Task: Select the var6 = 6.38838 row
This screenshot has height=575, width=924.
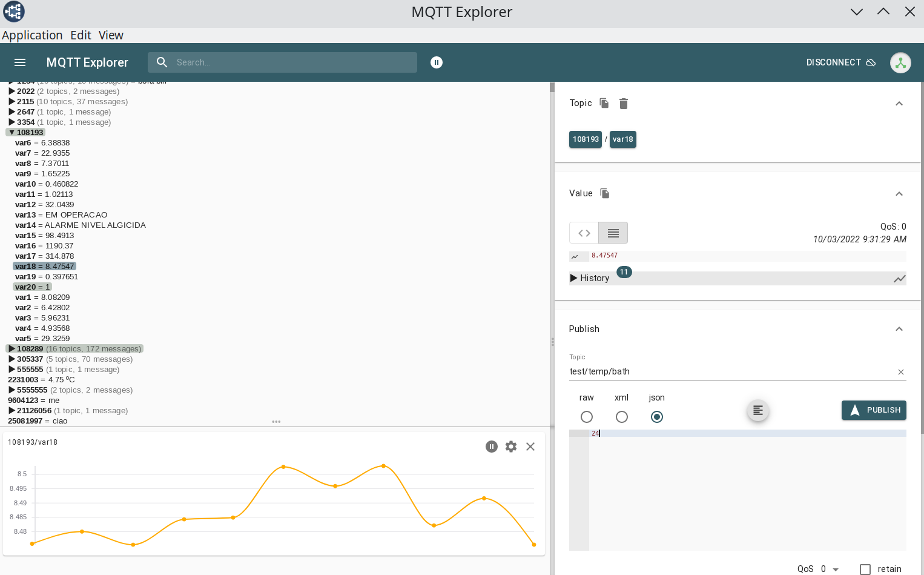Action: pos(42,143)
